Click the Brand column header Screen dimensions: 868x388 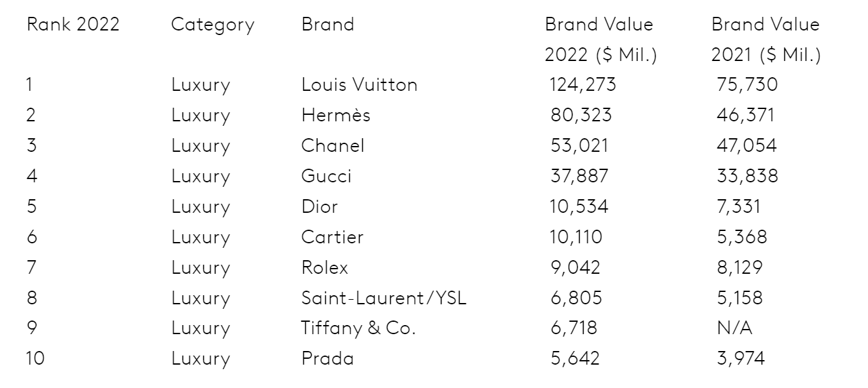tap(328, 25)
